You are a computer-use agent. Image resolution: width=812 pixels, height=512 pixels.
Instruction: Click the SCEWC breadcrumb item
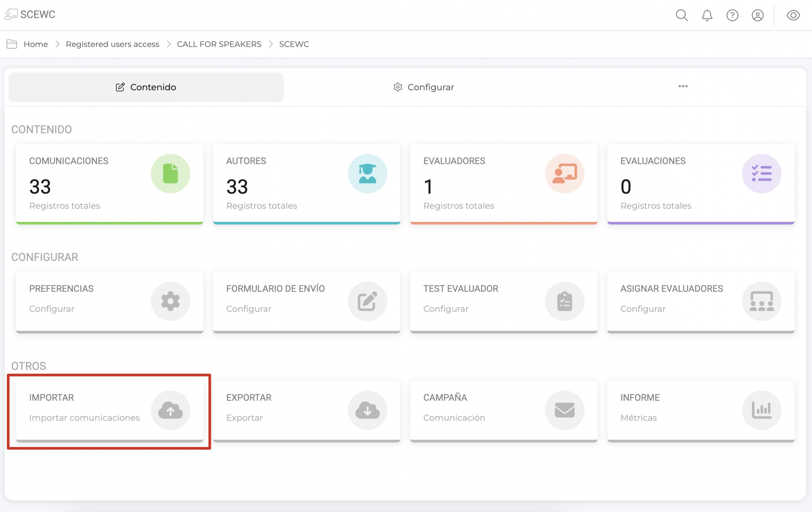pyautogui.click(x=294, y=44)
